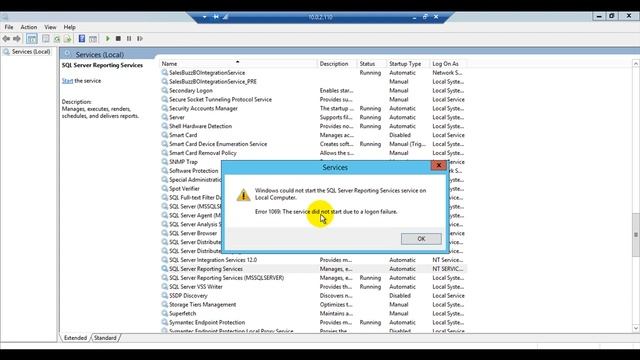
Task: Close the Services error dialog with X
Action: [x=439, y=165]
